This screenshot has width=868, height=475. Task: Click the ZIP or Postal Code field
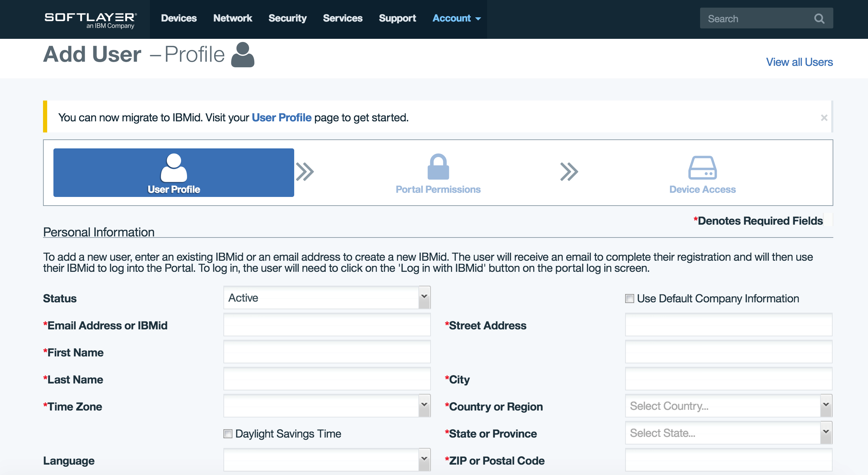[729, 460]
